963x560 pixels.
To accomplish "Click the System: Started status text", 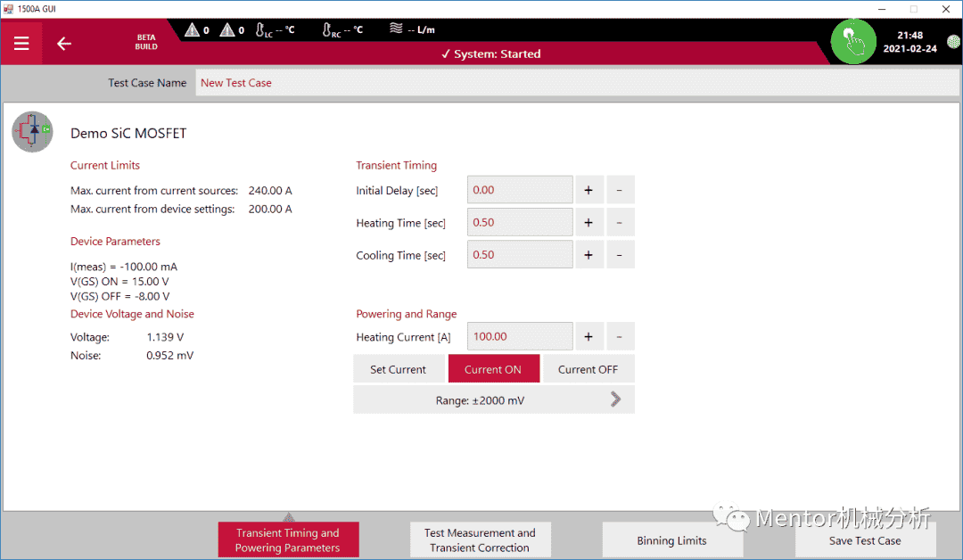I will click(x=490, y=54).
